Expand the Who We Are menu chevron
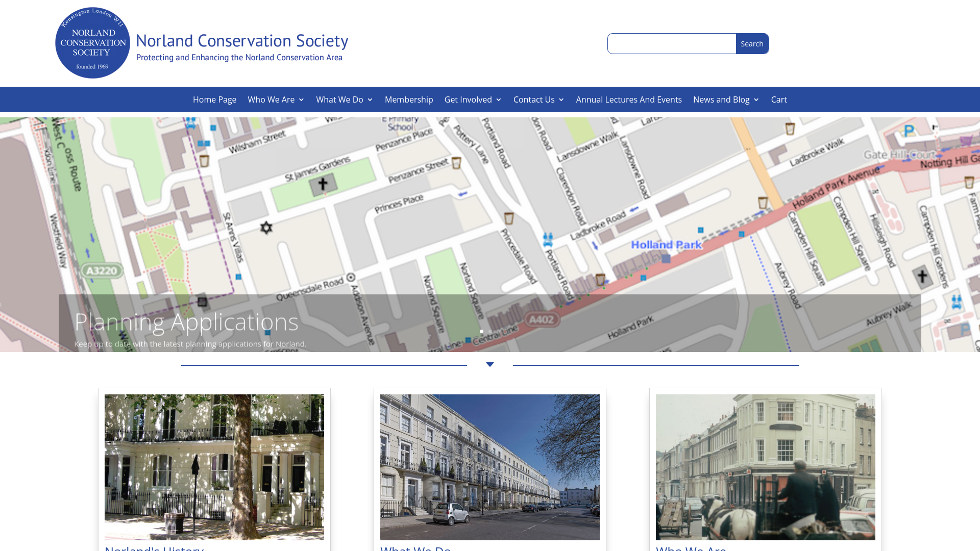The height and width of the screenshot is (551, 980). 301,100
